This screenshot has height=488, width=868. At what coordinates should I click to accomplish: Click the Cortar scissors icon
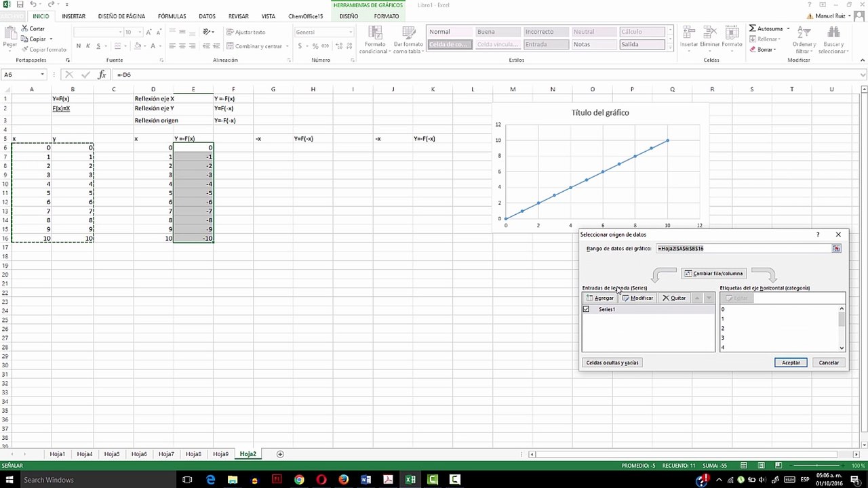pyautogui.click(x=24, y=28)
